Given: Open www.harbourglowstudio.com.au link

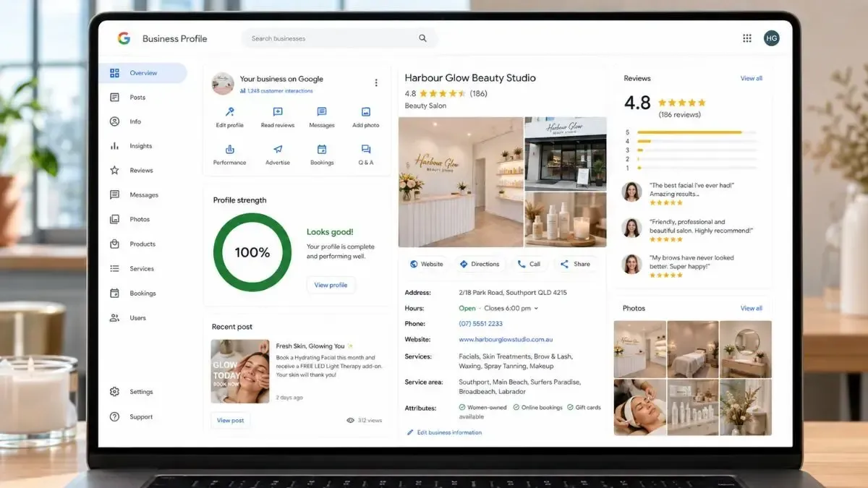Looking at the screenshot, I should click(506, 339).
